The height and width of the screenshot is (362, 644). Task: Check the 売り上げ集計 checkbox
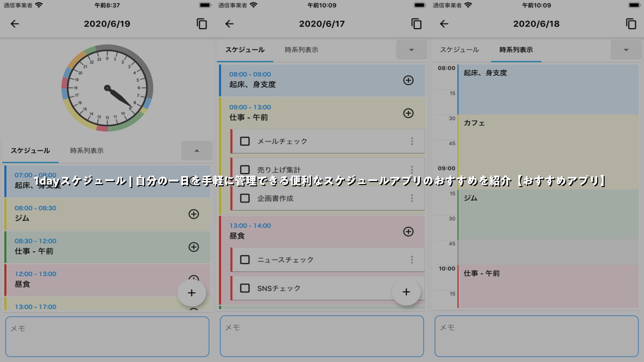[245, 170]
